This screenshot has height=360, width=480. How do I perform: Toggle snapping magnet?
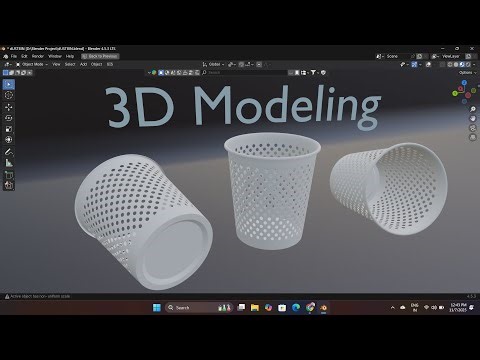[241, 64]
